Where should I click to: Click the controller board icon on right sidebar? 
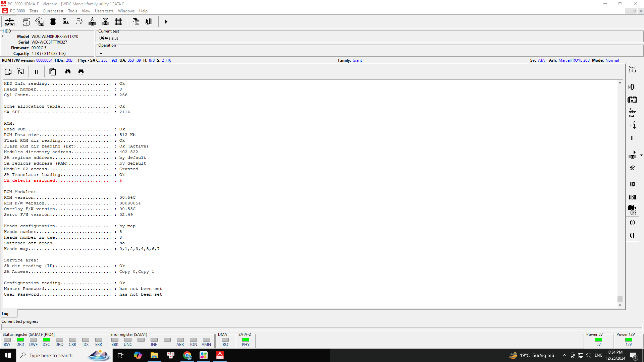[x=632, y=100]
